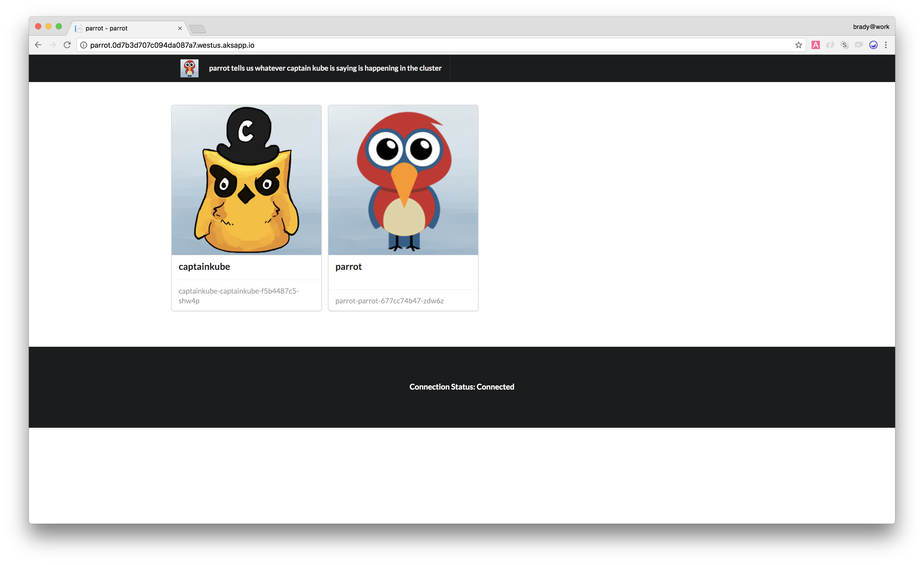Click the brady@work profile button
This screenshot has height=565, width=924.
coord(871,27)
